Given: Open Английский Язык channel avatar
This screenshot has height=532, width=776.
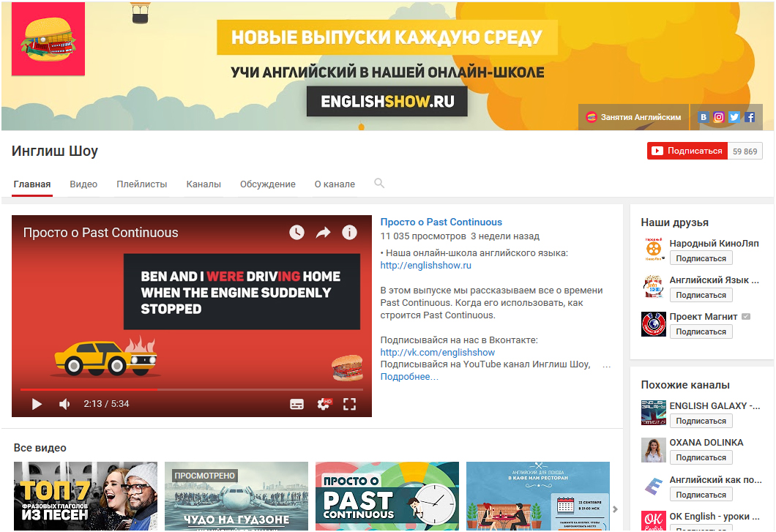Looking at the screenshot, I should (x=653, y=287).
